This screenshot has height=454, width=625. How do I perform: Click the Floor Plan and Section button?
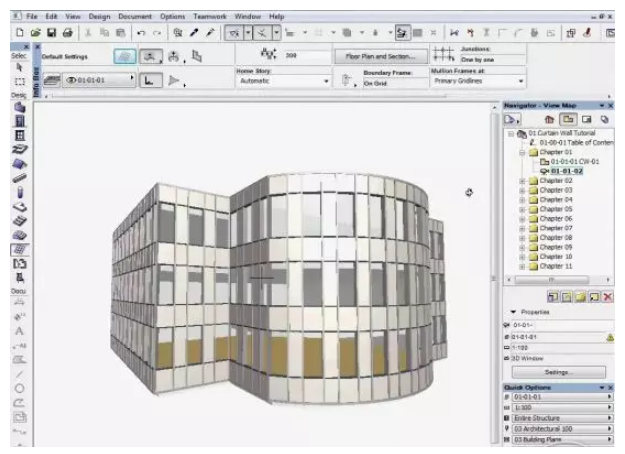tap(380, 57)
